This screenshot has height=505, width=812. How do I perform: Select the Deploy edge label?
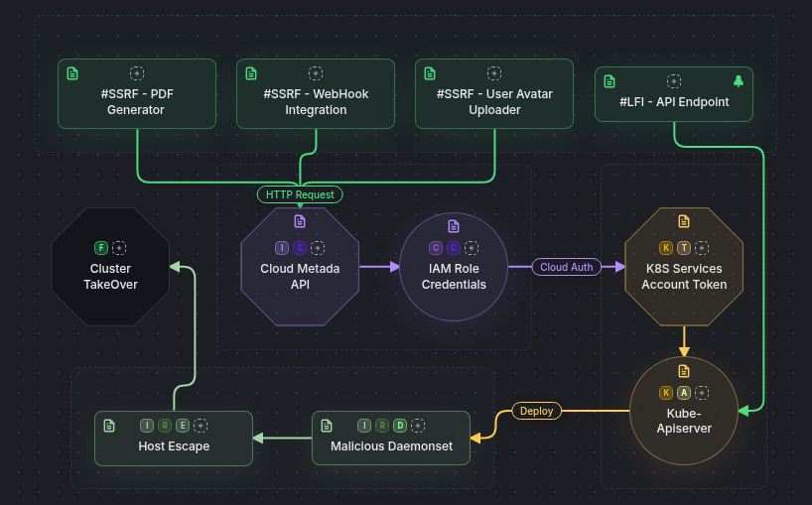click(x=536, y=411)
